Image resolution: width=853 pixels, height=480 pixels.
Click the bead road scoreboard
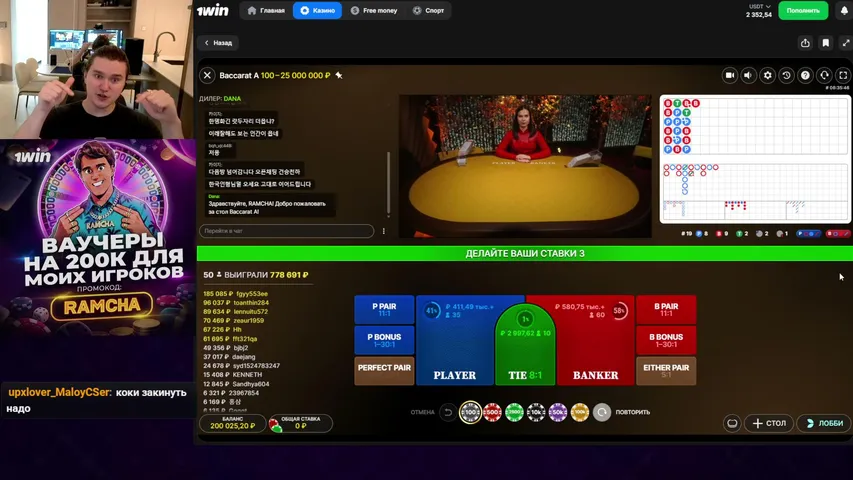coord(755,126)
